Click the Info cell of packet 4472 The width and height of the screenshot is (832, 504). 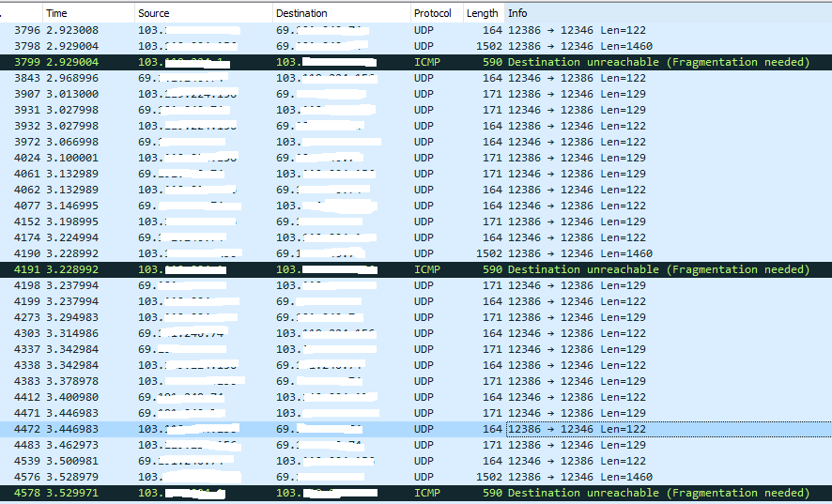point(669,429)
